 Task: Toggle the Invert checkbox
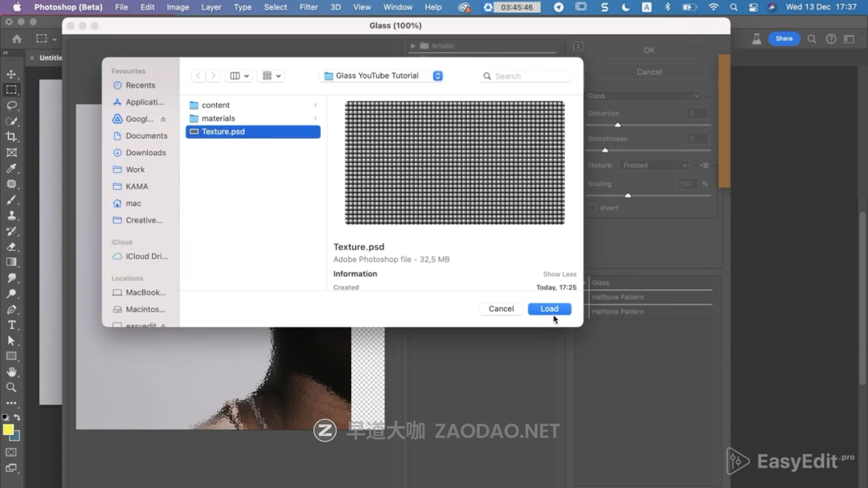[592, 208]
